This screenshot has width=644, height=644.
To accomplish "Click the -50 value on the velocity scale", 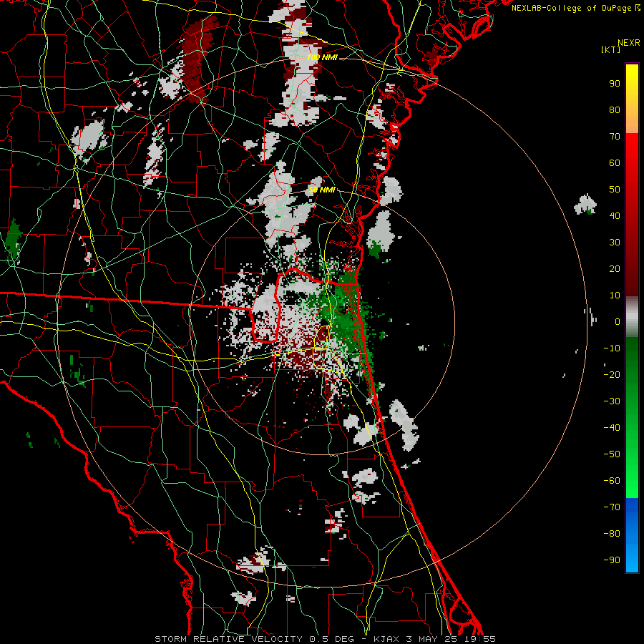I will point(612,454).
